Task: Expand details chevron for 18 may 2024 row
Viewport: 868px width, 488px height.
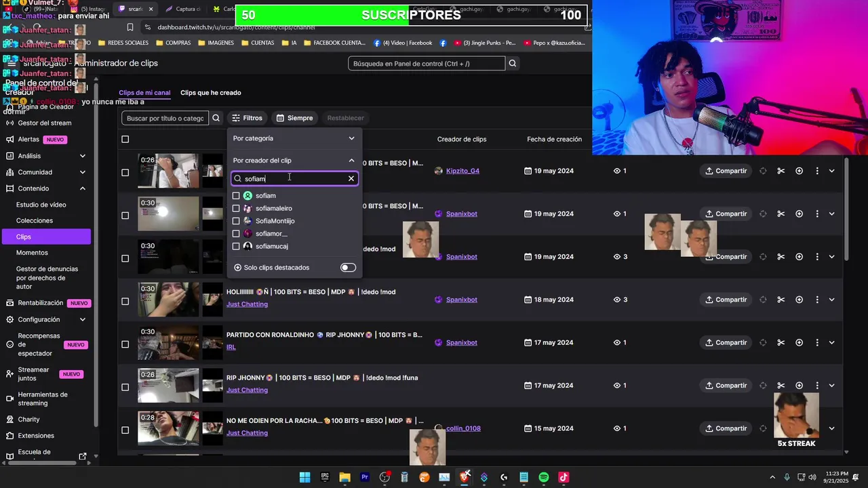Action: [x=831, y=300]
